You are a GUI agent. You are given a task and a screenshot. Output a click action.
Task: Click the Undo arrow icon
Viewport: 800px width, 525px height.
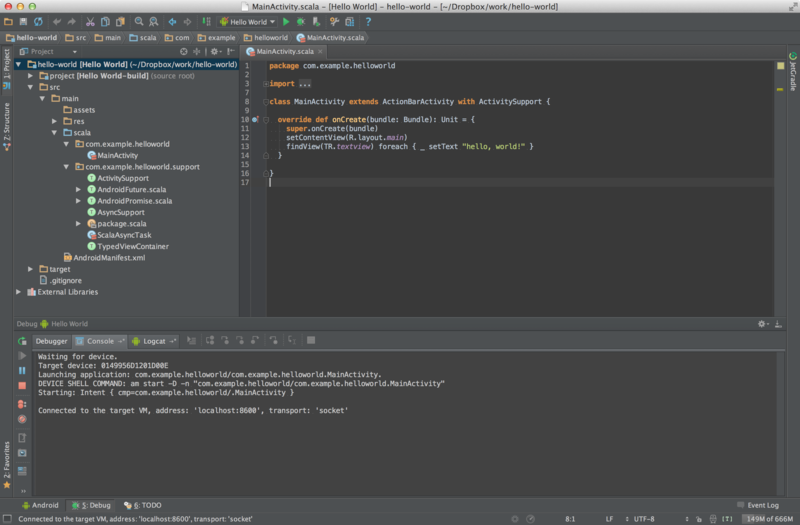57,22
